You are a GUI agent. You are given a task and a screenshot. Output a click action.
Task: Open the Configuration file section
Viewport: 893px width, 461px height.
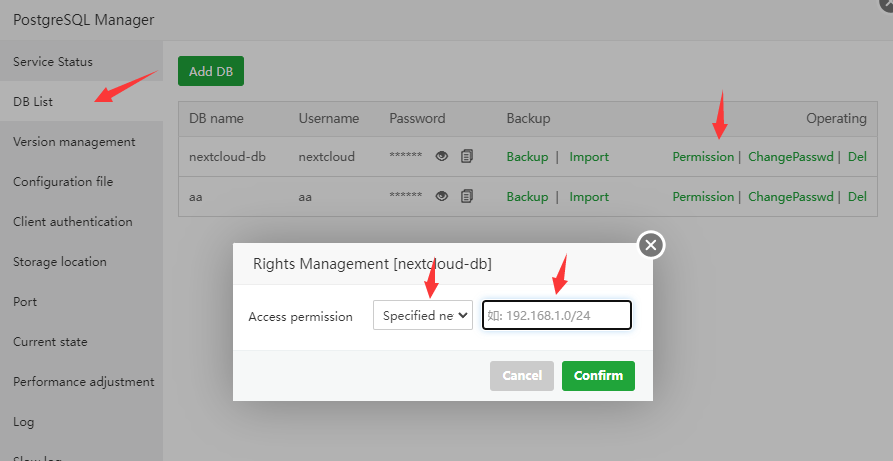click(x=63, y=182)
